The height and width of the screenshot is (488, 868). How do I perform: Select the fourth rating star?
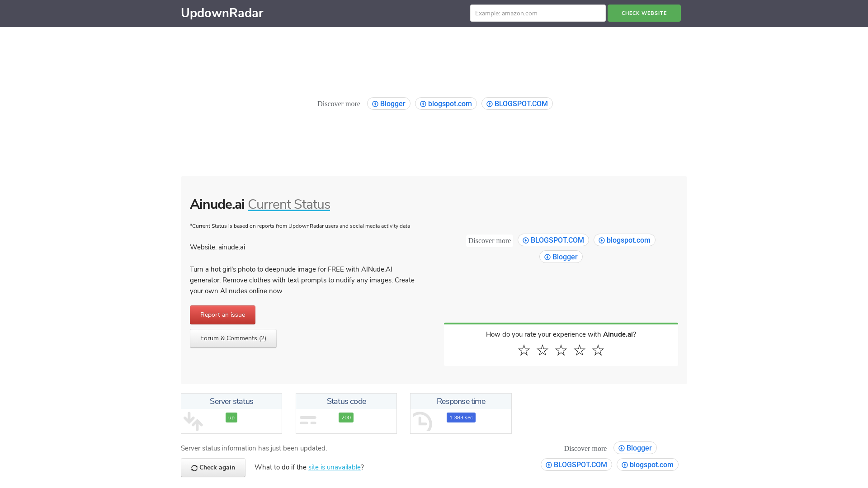(x=579, y=350)
